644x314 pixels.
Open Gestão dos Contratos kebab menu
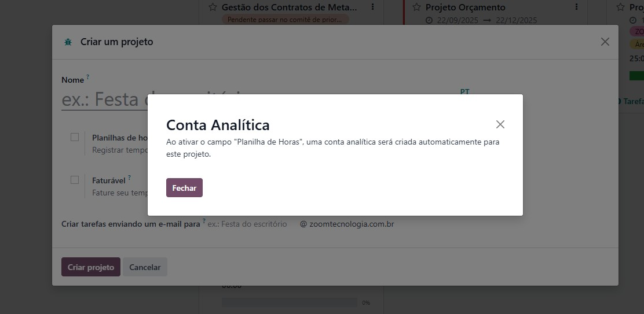click(x=372, y=8)
